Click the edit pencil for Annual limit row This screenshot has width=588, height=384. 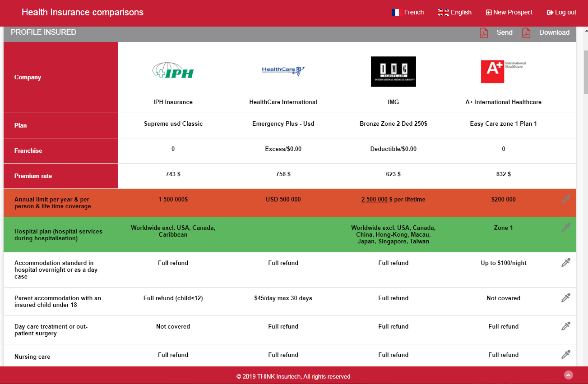(x=565, y=199)
